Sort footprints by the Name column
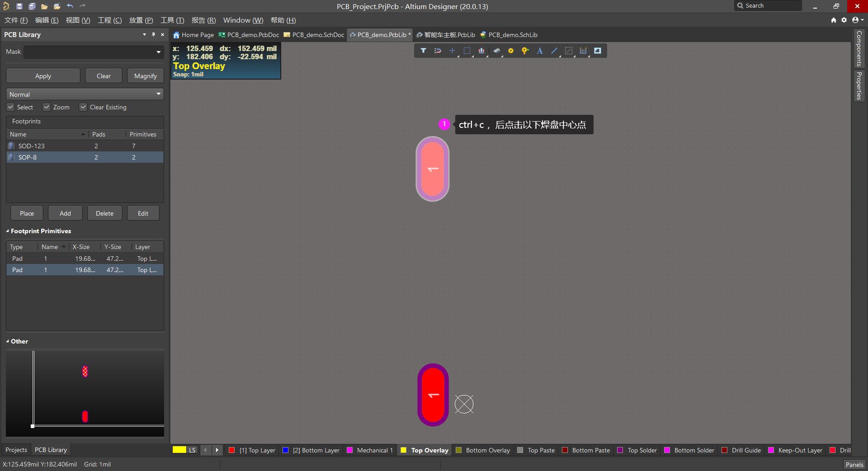Image resolution: width=868 pixels, height=471 pixels. click(47, 134)
